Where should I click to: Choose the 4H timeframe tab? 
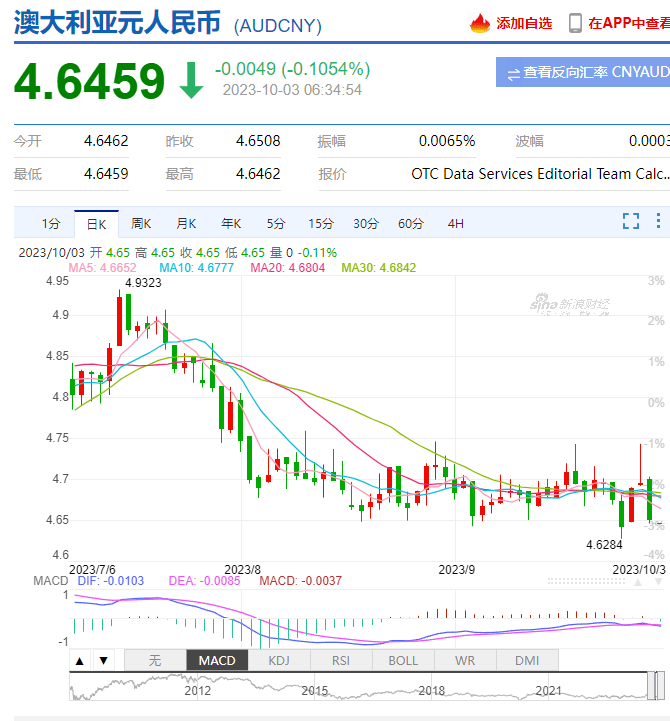456,223
